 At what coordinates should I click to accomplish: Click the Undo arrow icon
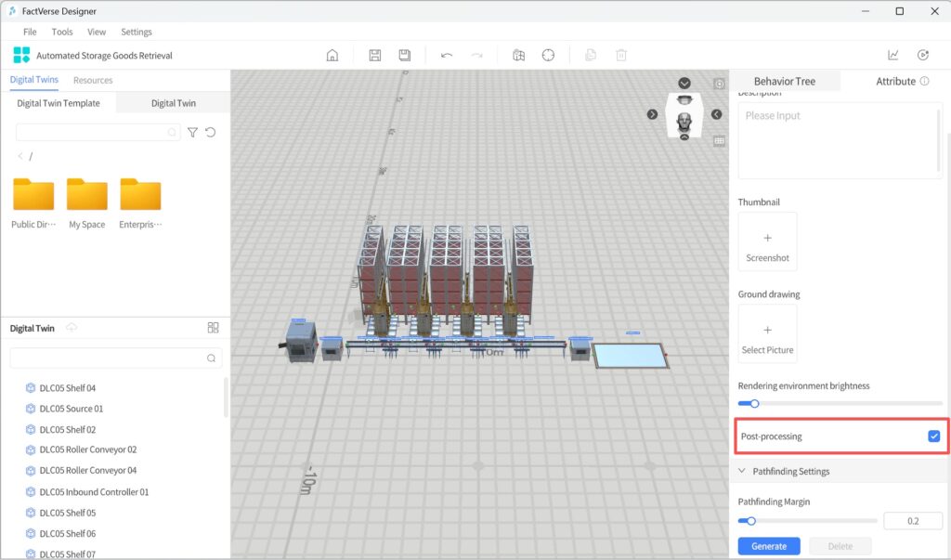pyautogui.click(x=447, y=55)
